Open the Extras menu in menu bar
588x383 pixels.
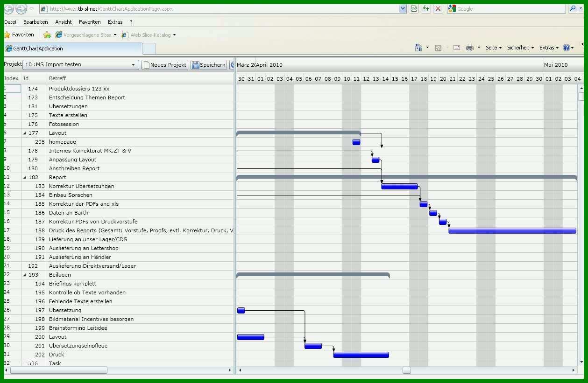(115, 22)
